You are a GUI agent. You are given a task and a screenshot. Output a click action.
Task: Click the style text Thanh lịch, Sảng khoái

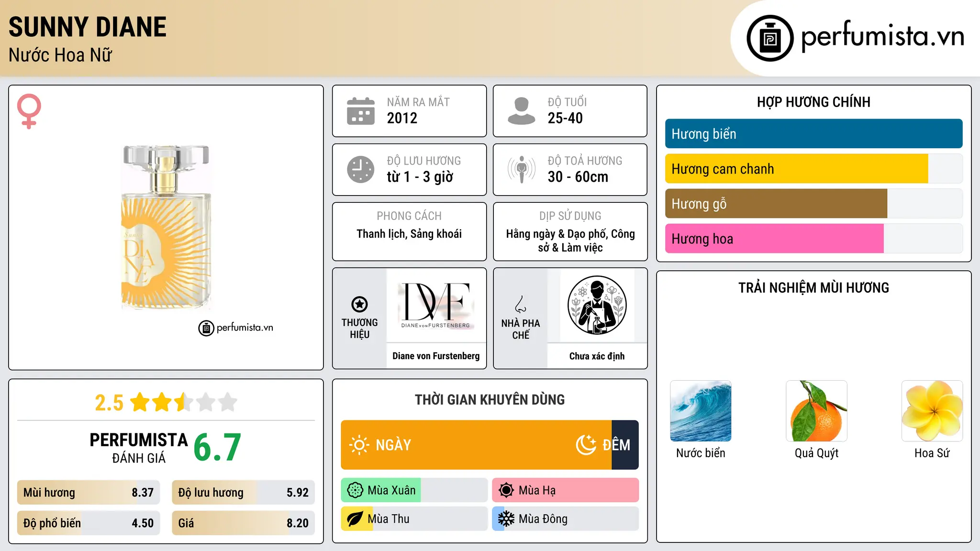coord(409,234)
